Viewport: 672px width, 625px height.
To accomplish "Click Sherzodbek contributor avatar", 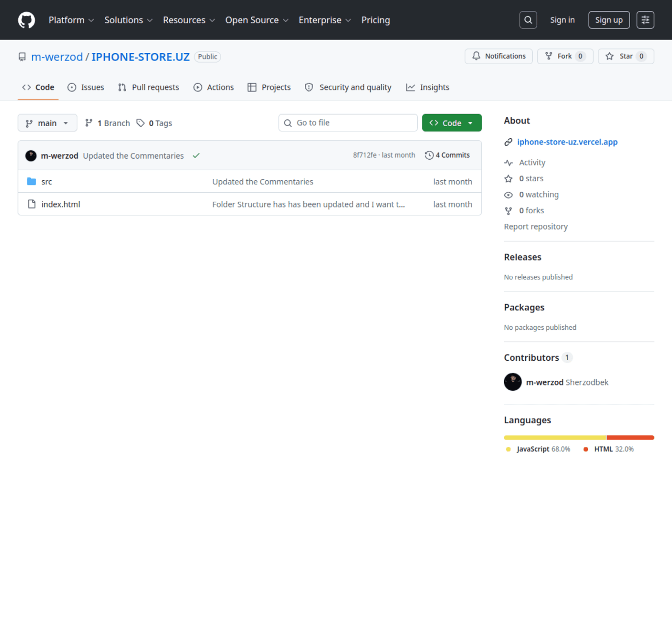I will [x=513, y=382].
